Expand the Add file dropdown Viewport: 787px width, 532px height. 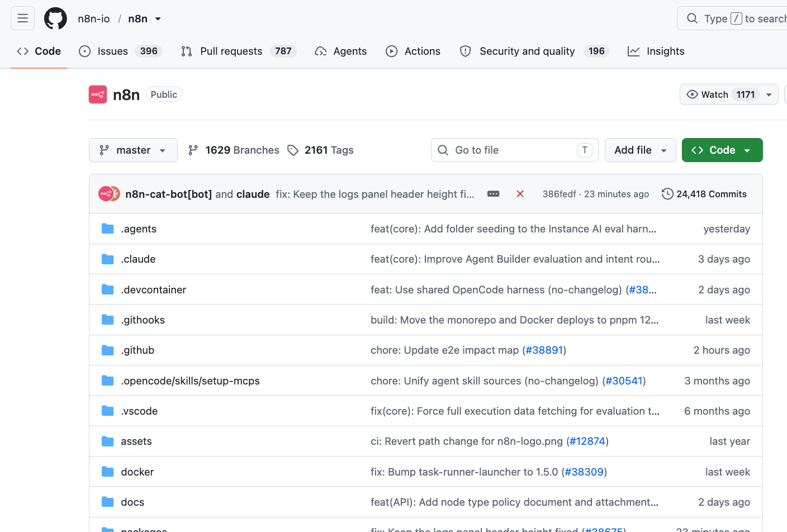[641, 150]
